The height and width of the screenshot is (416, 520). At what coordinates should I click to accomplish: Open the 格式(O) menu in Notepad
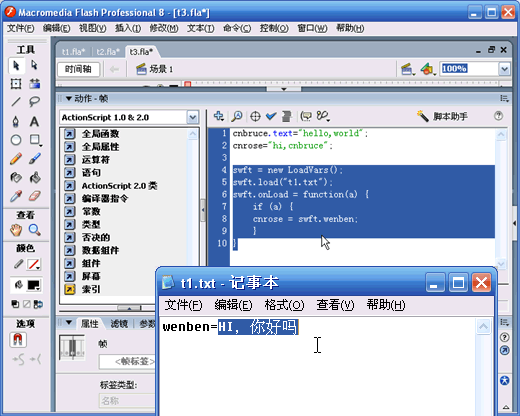tap(284, 305)
